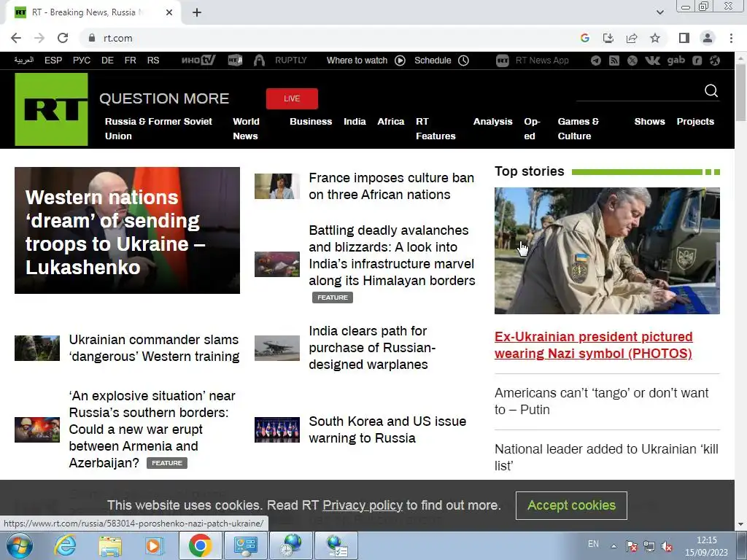The image size is (747, 560).
Task: Accept cookies on the banner
Action: point(571,505)
